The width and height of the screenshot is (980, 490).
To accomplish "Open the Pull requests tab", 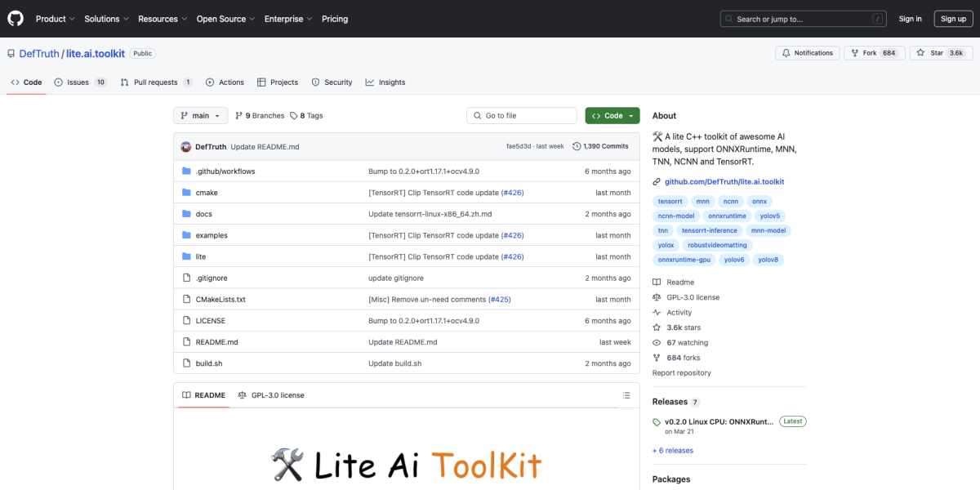I will tap(155, 82).
